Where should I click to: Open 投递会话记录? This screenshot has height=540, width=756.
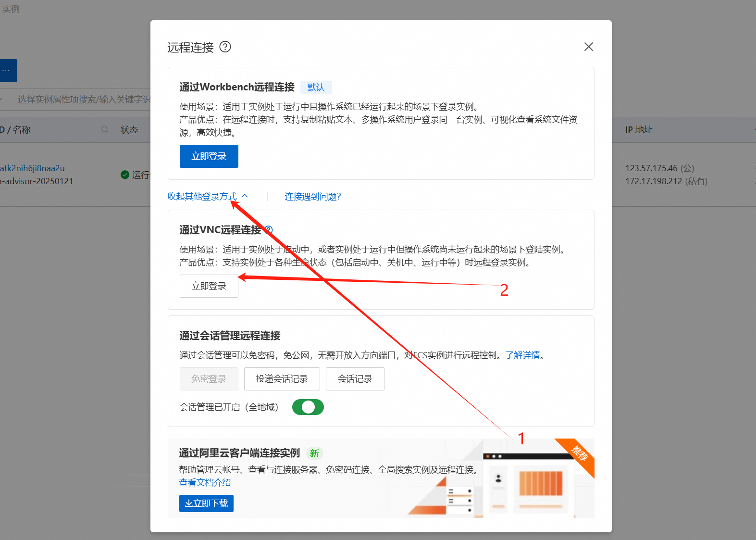pyautogui.click(x=282, y=379)
